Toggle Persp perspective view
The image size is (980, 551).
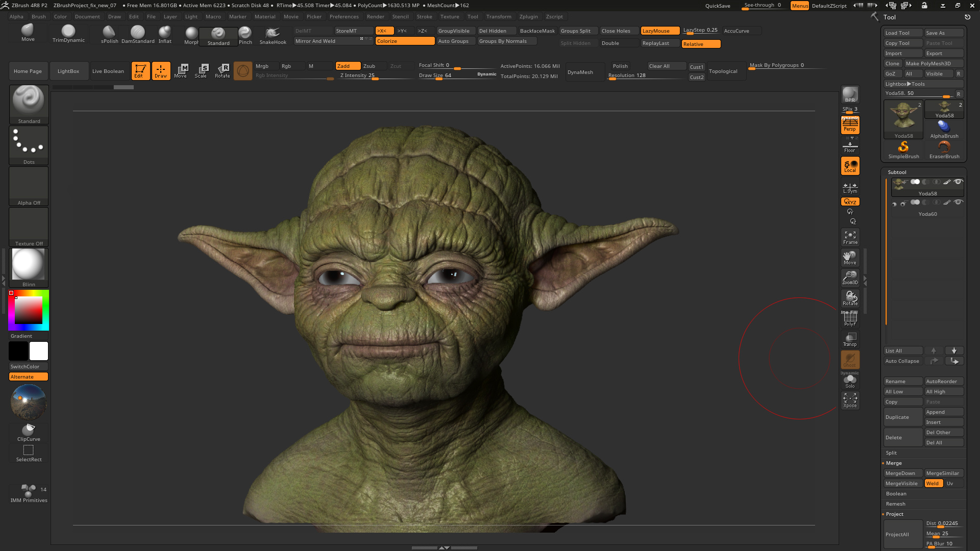850,125
